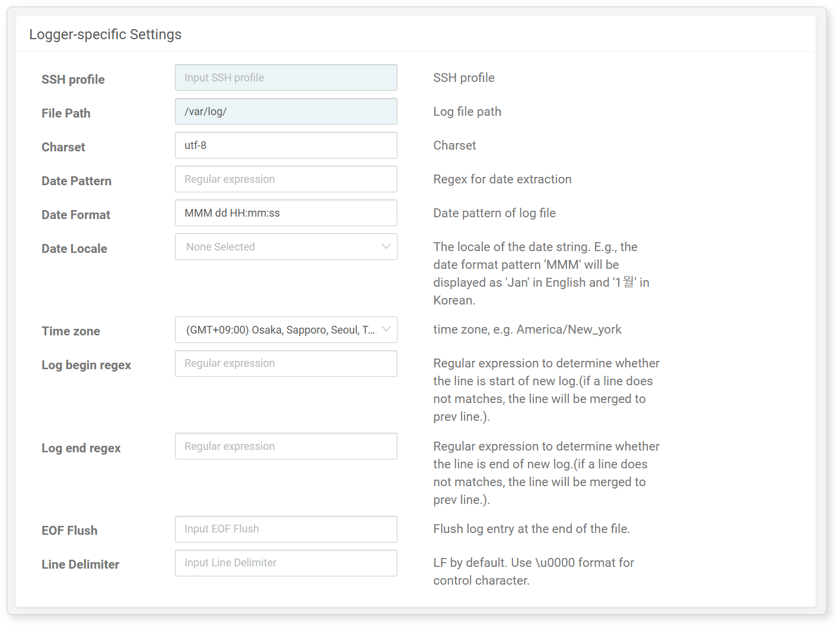Screen dimensions: 840x628
Task: Click the Log begin regex label
Action: coord(86,365)
